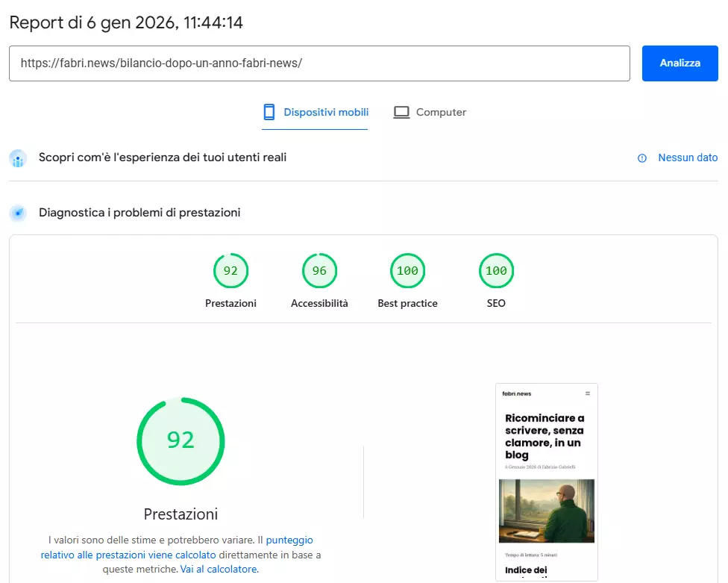This screenshot has height=583, width=728.
Task: Open the Nessun dato link
Action: (688, 158)
